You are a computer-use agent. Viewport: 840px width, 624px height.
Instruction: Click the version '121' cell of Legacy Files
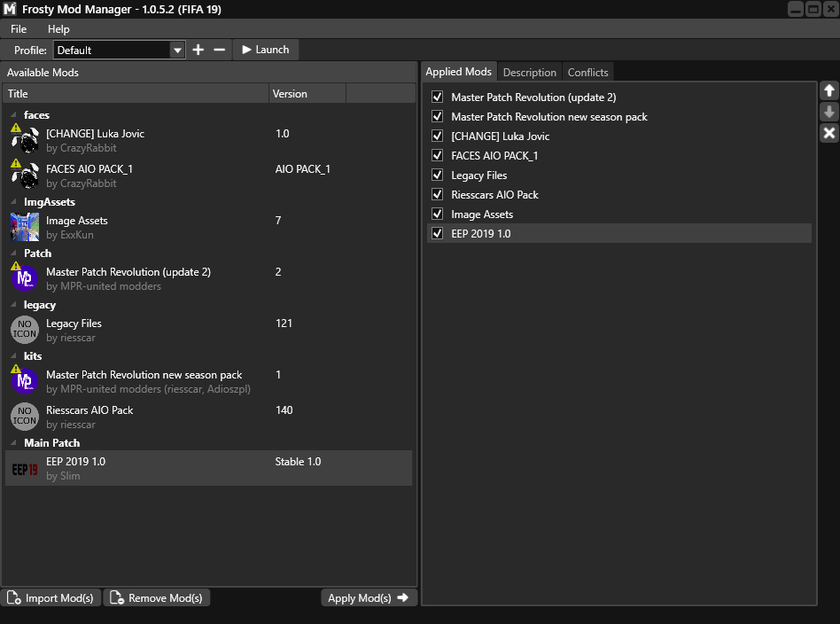[x=284, y=324]
